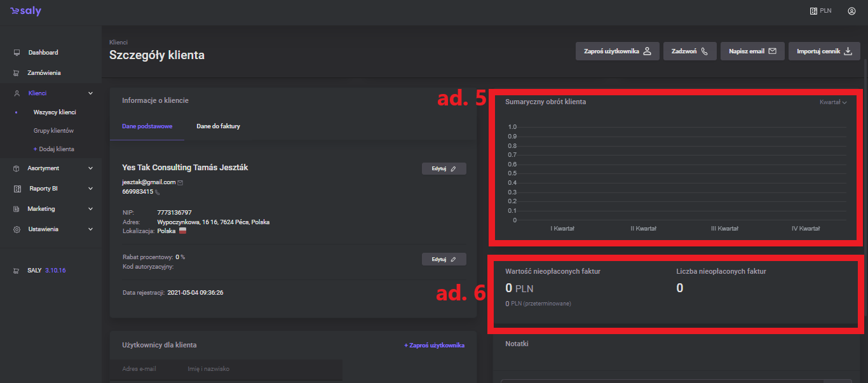Image resolution: width=868 pixels, height=383 pixels.
Task: Click the Saly logo in header
Action: (x=25, y=11)
